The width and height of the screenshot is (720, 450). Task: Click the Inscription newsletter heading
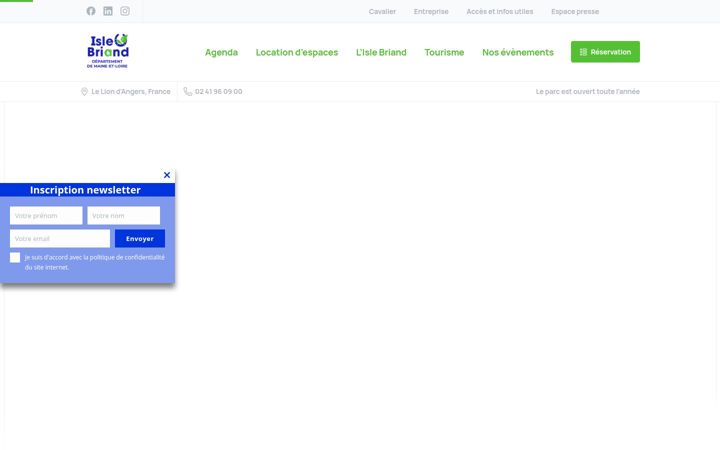[85, 190]
